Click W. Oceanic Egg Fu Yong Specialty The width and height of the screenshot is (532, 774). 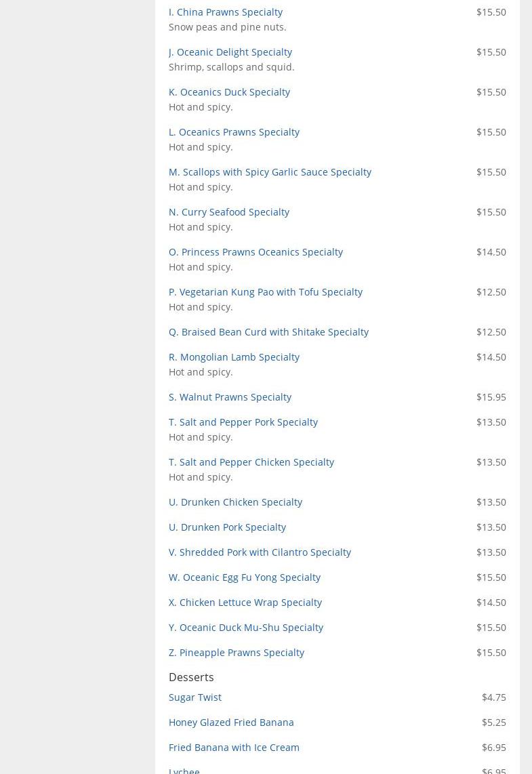(x=244, y=577)
